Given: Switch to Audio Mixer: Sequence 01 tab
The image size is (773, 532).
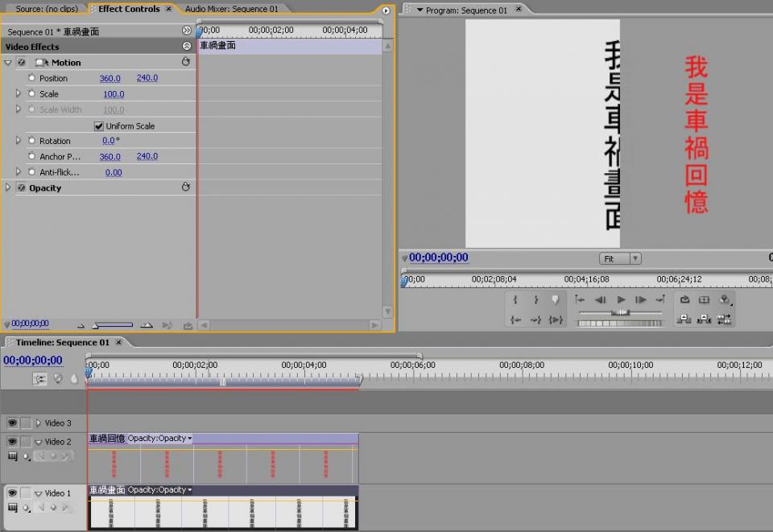Looking at the screenshot, I should (x=231, y=9).
